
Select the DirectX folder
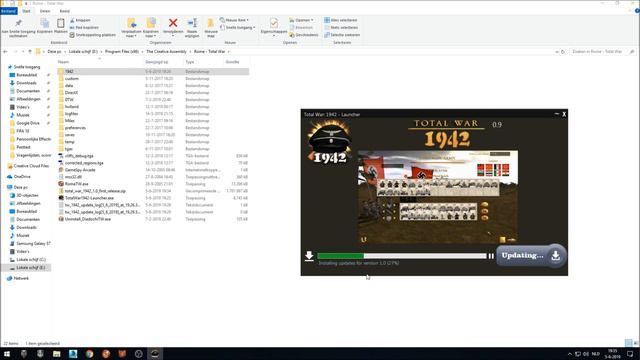point(71,93)
